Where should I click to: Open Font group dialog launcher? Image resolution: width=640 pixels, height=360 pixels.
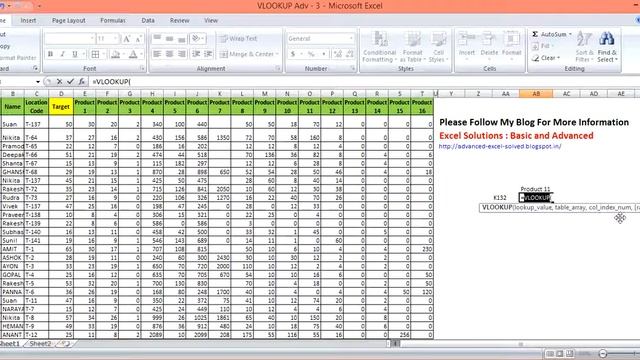point(142,69)
